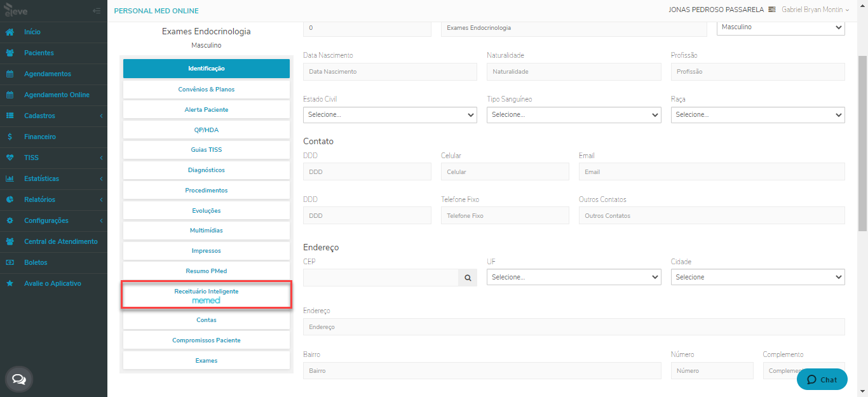This screenshot has width=868, height=397.
Task: Open the round chat bubble icon bottom-left
Action: click(x=19, y=379)
